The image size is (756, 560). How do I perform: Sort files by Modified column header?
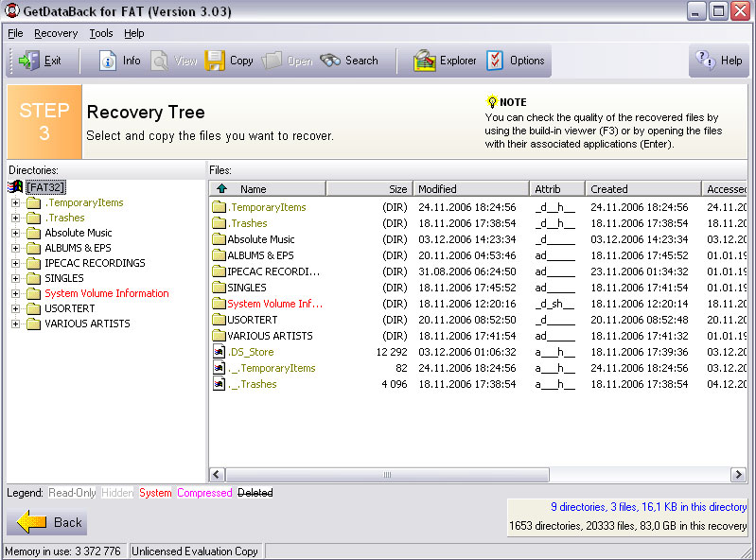click(x=471, y=188)
